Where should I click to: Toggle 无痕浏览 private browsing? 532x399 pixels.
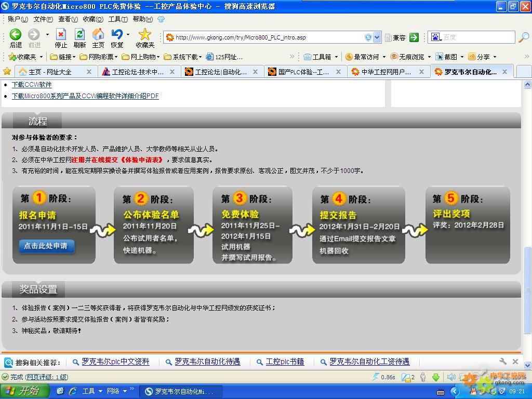[407, 57]
